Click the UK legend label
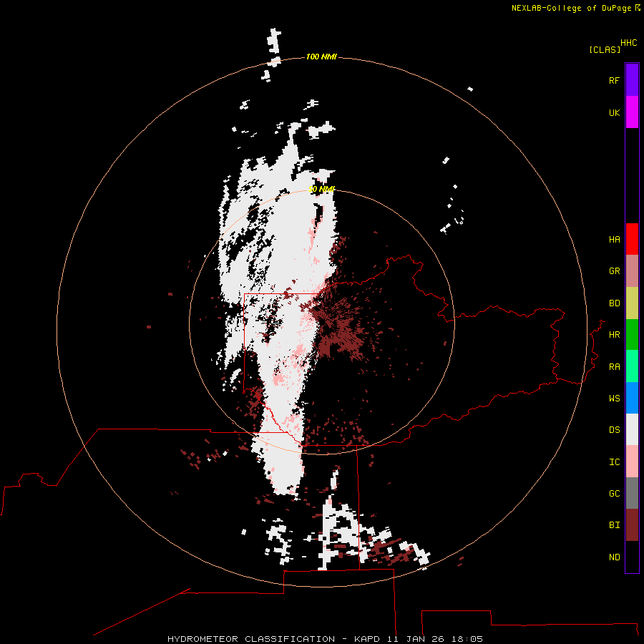This screenshot has height=644, width=644. pyautogui.click(x=614, y=112)
